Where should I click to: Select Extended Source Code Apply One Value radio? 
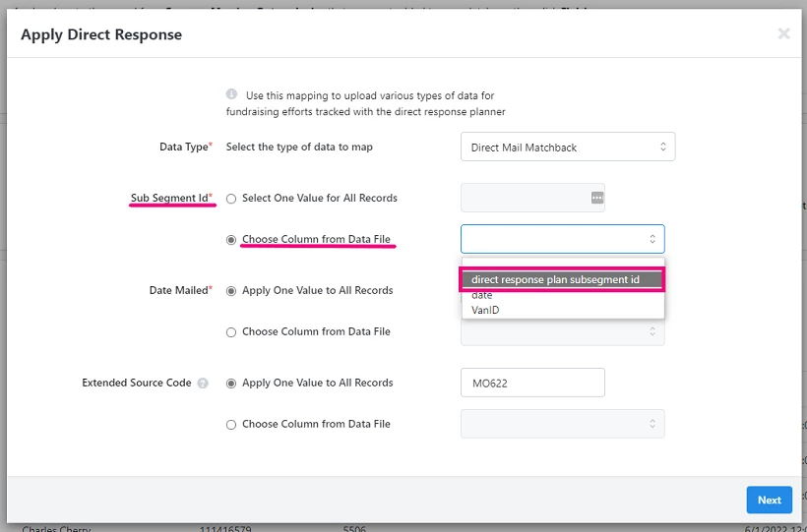click(x=231, y=384)
